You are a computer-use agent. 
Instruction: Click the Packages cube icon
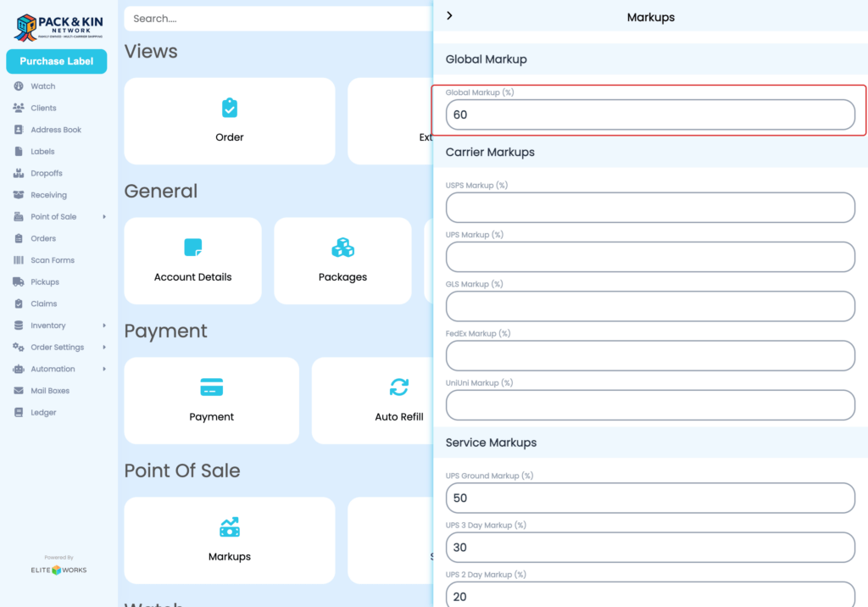[342, 248]
